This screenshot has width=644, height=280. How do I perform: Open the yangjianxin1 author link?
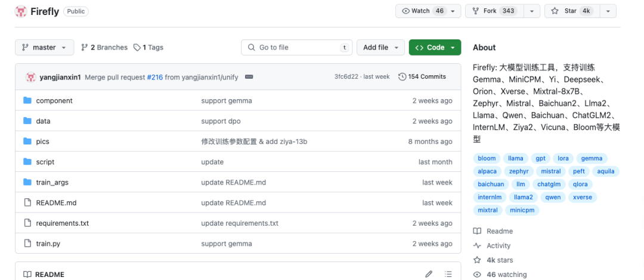(x=60, y=77)
